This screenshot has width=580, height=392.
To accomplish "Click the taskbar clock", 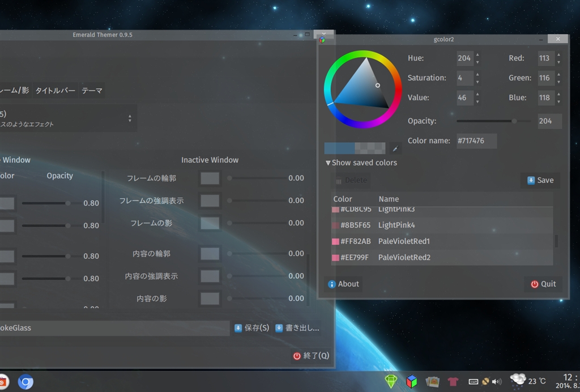I will pyautogui.click(x=568, y=381).
